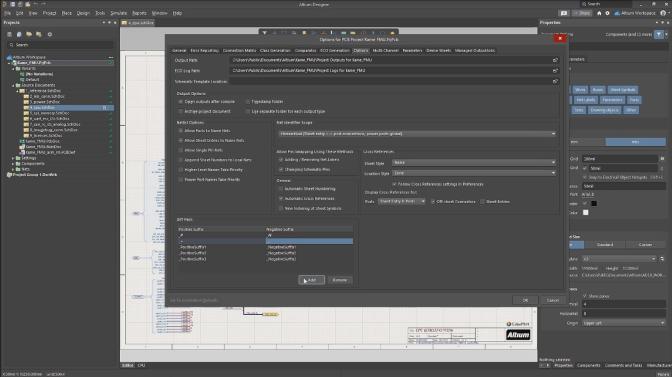Open the Net Identifier Scope dropdown
This screenshot has width=672, height=377.
point(417,134)
